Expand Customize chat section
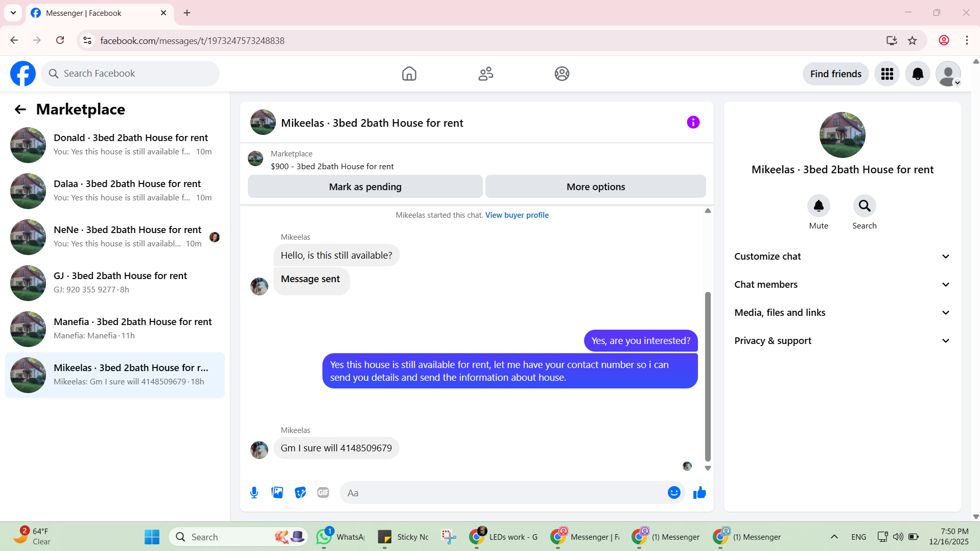This screenshot has width=980, height=551. 842,257
